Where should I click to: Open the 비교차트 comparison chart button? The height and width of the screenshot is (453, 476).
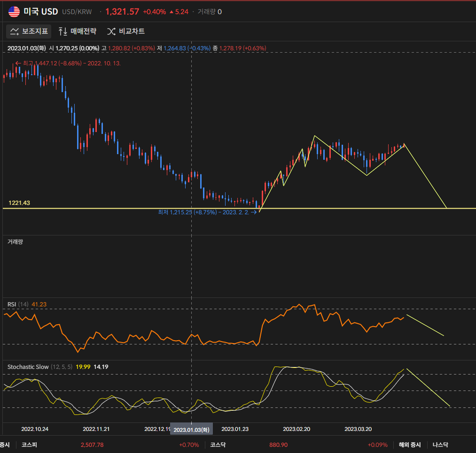click(x=126, y=31)
